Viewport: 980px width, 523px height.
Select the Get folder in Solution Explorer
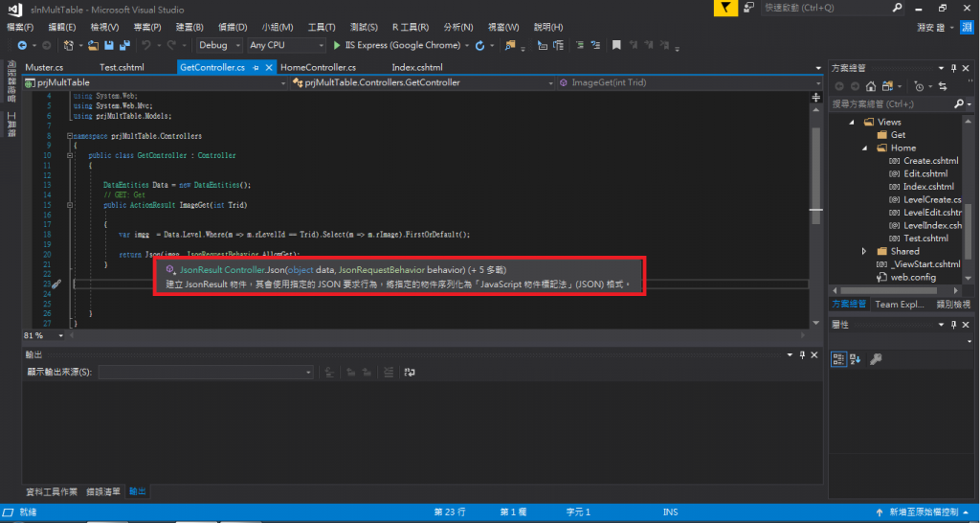click(x=898, y=135)
